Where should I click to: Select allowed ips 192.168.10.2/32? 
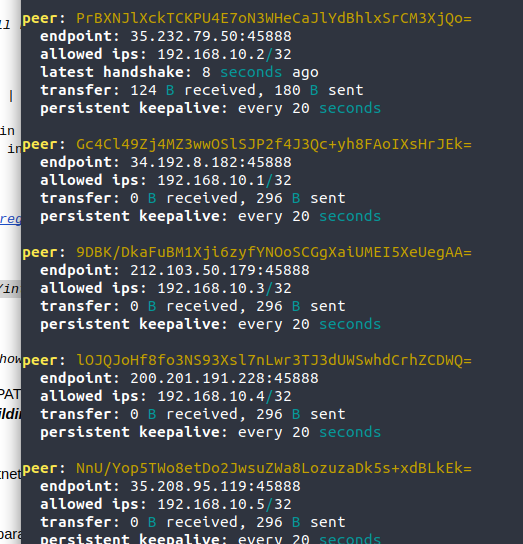tap(224, 54)
